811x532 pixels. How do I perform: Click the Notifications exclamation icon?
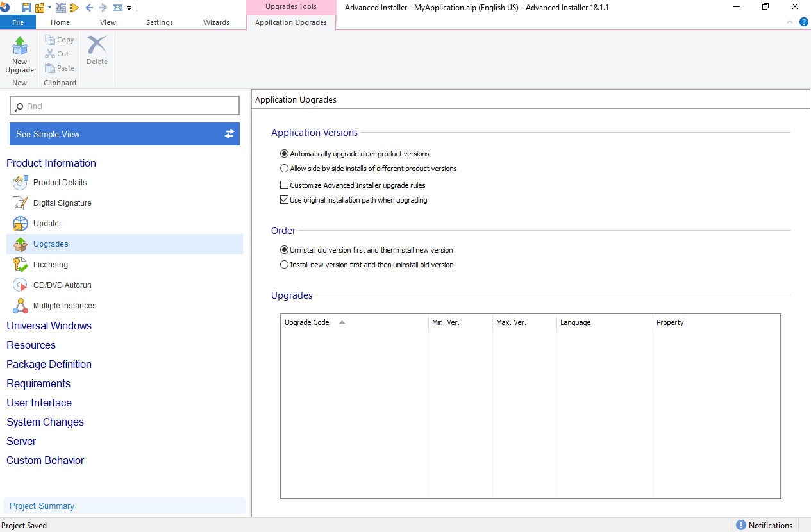click(741, 525)
